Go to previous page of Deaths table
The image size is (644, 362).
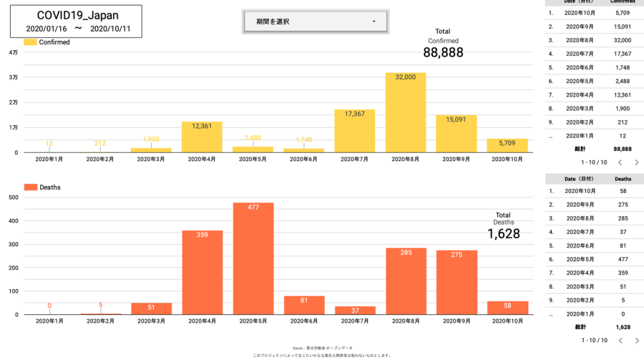[x=619, y=340]
